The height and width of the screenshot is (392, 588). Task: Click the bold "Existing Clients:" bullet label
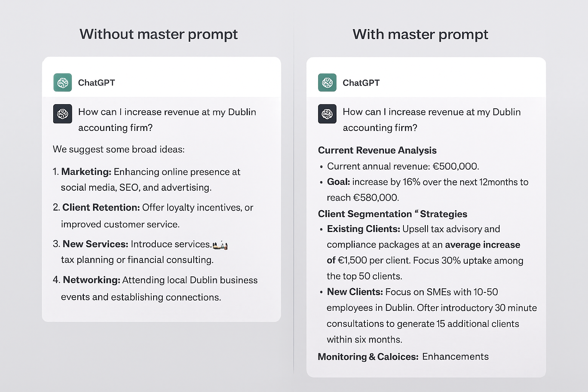(363, 229)
